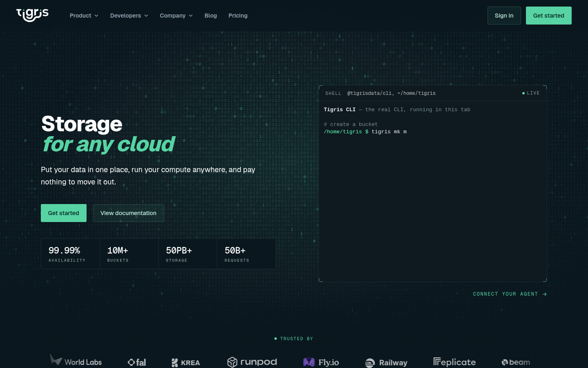
Task: Open View documentation
Action: pyautogui.click(x=129, y=213)
